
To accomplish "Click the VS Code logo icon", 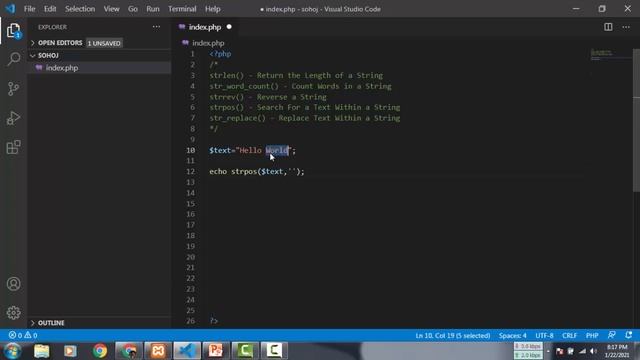I will tap(10, 9).
